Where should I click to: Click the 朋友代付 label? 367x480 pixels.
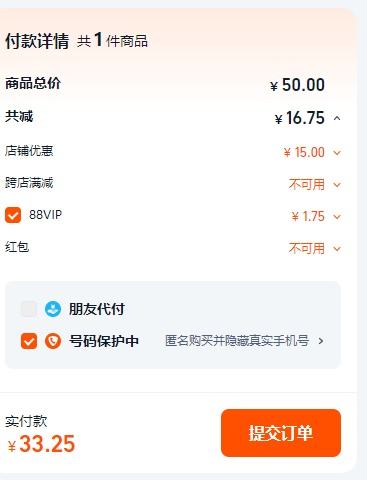[97, 309]
